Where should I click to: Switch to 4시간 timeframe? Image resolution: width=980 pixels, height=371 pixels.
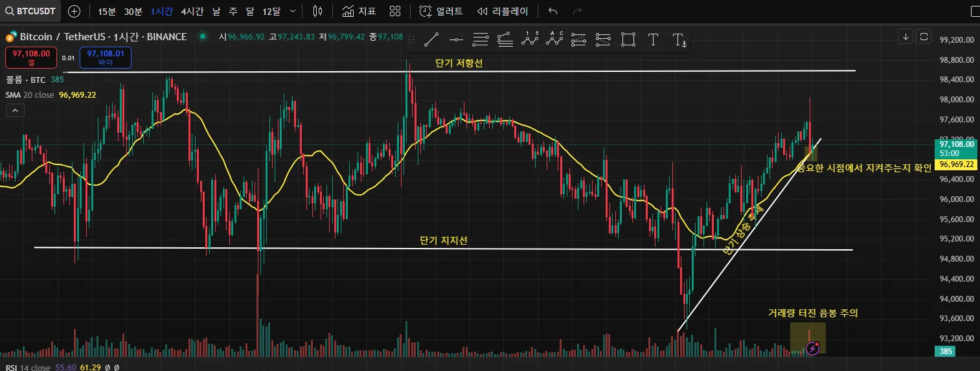tap(192, 11)
